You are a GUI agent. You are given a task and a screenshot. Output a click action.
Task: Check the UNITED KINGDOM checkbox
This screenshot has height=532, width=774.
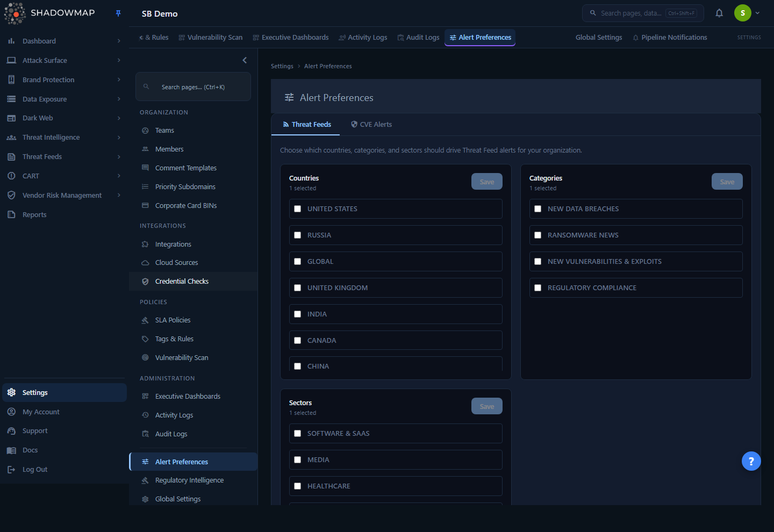coord(297,288)
